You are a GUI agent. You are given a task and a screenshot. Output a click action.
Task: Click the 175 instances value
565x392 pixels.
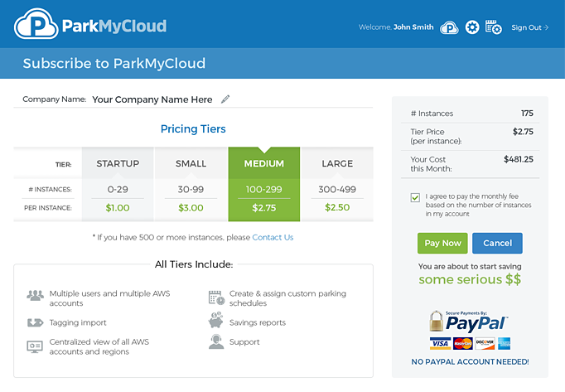coord(527,114)
